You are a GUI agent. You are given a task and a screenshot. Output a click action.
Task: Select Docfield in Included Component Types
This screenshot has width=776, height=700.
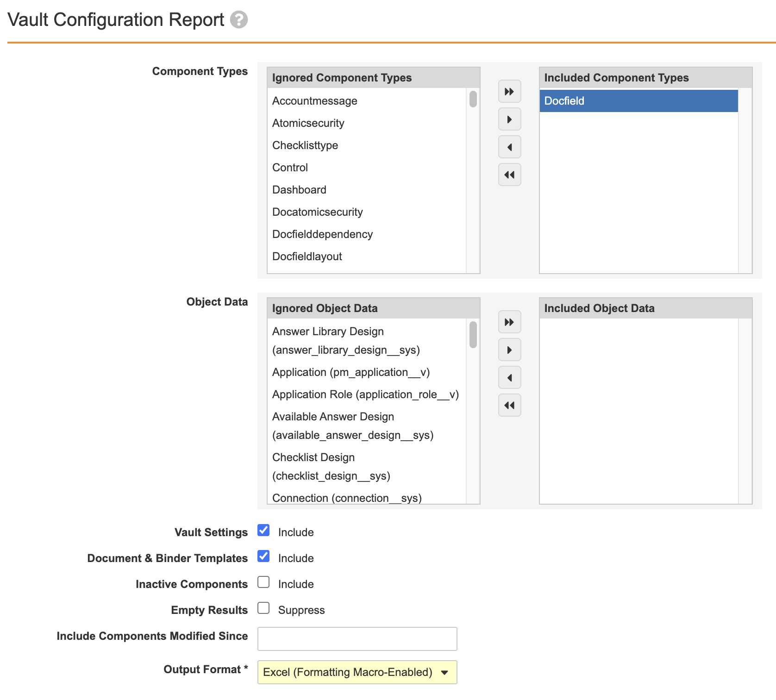pyautogui.click(x=638, y=101)
